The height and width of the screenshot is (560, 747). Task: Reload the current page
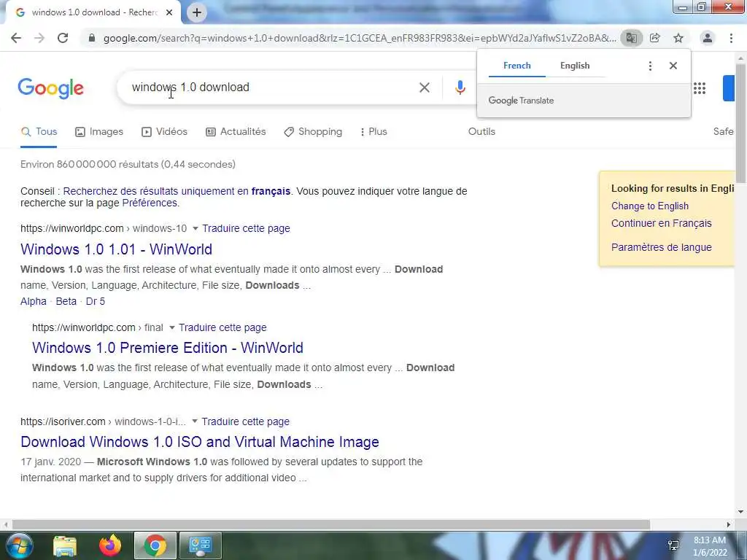pos(63,38)
